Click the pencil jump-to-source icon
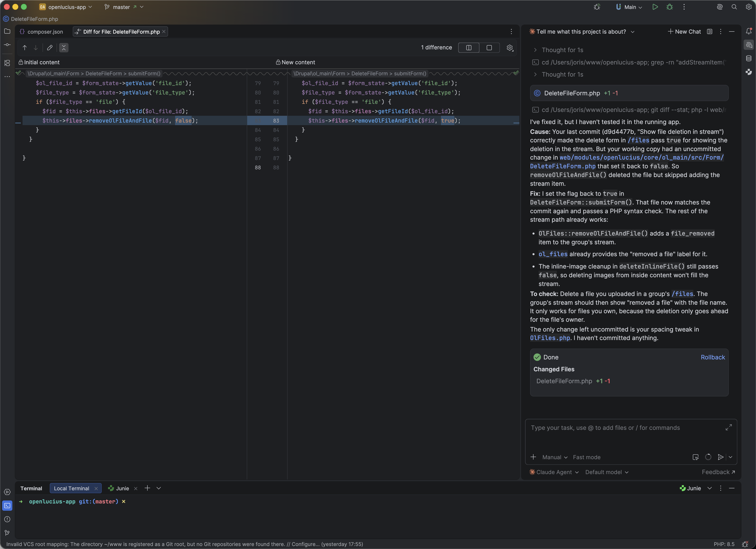This screenshot has height=549, width=756. (50, 48)
